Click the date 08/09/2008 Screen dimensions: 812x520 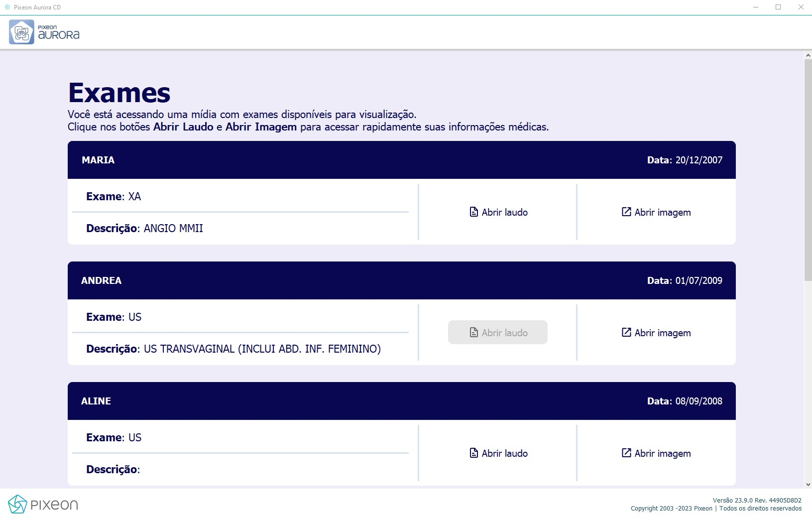click(698, 401)
